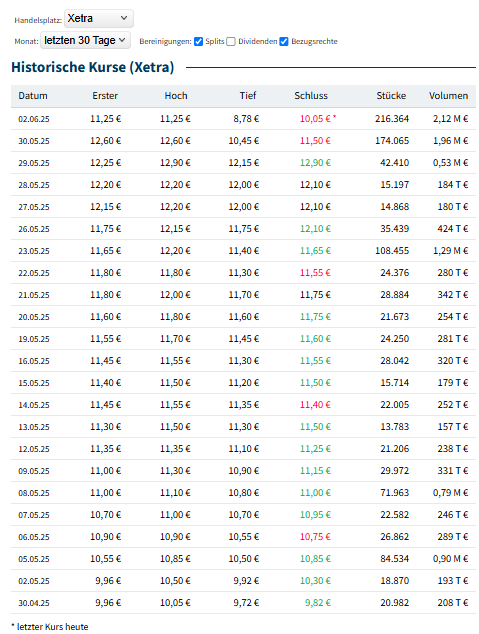Click the volume 2,12 M €
479x634 pixels.
(x=451, y=119)
